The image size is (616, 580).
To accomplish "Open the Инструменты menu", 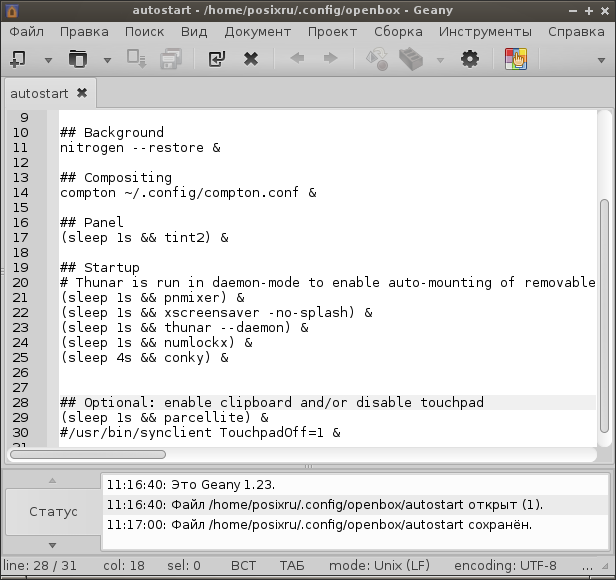I will pos(485,32).
